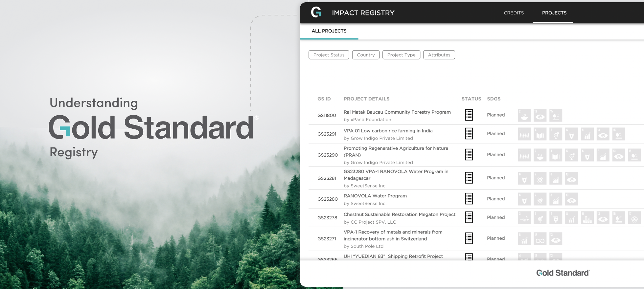Click SDG 11 Sustainable Cities icon in GS23278 row
The width and height of the screenshot is (644, 289).
click(x=587, y=218)
